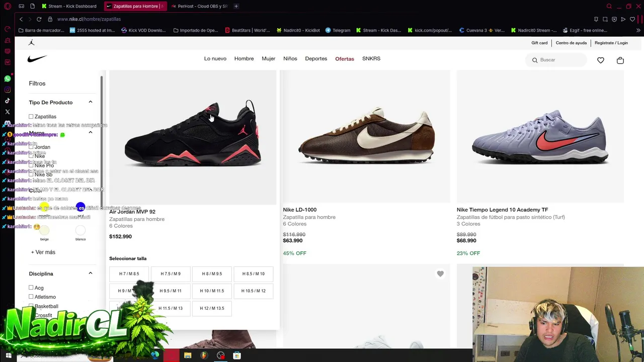Viewport: 644px width, 362px height.
Task: Open the Deportes menu
Action: [316, 59]
